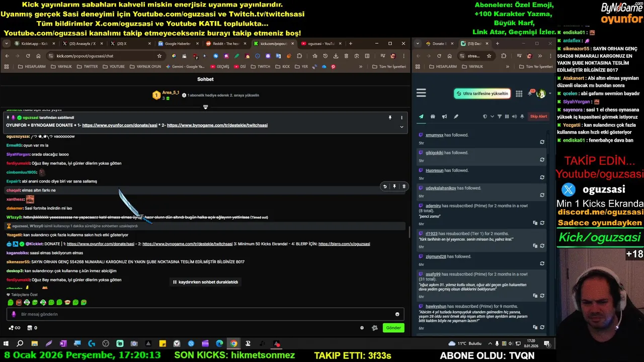
Task: Reload the kick.com chat page
Action: pyautogui.click(x=28, y=56)
